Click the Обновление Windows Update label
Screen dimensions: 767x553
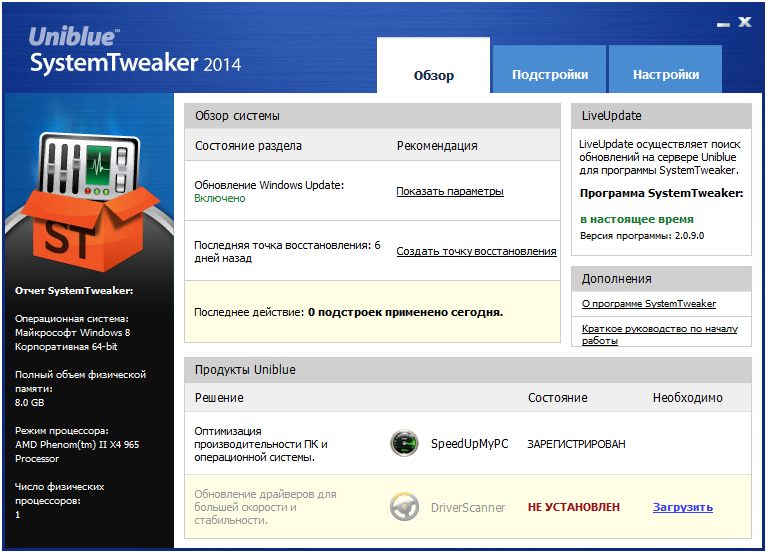pyautogui.click(x=269, y=185)
